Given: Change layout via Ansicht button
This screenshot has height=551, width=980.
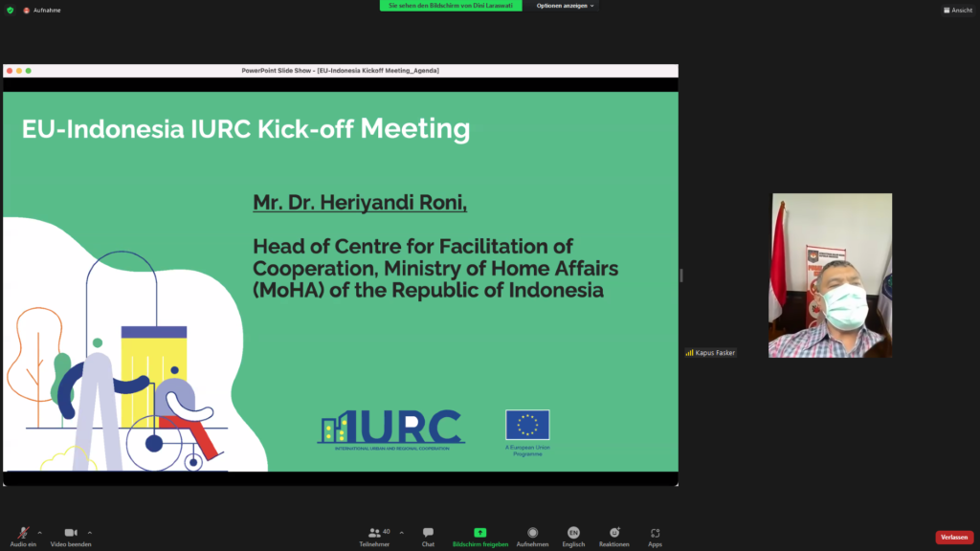Looking at the screenshot, I should pos(957,10).
